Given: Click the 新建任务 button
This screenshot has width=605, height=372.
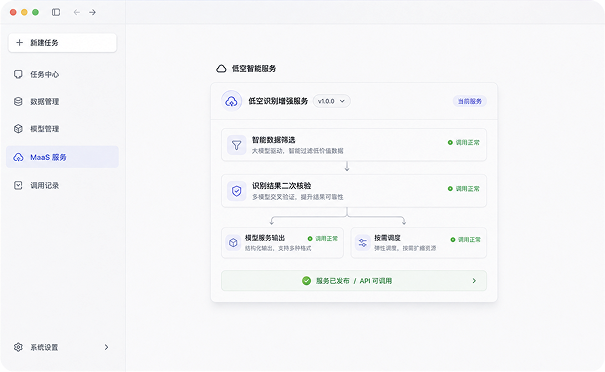Looking at the screenshot, I should (63, 42).
